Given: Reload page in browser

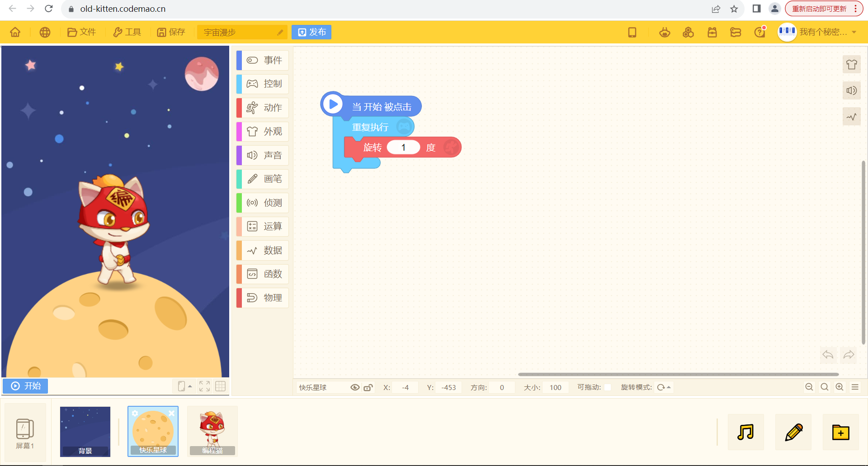Looking at the screenshot, I should coord(49,9).
